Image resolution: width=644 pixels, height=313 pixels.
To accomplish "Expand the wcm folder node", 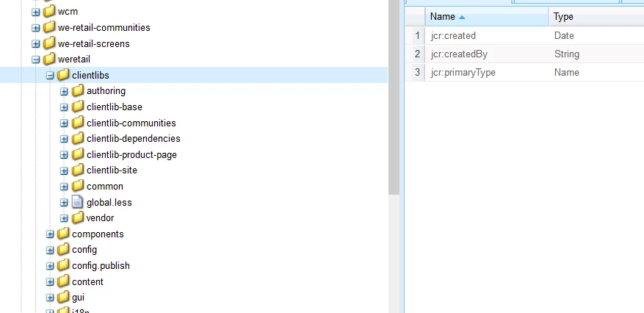I will pos(36,12).
